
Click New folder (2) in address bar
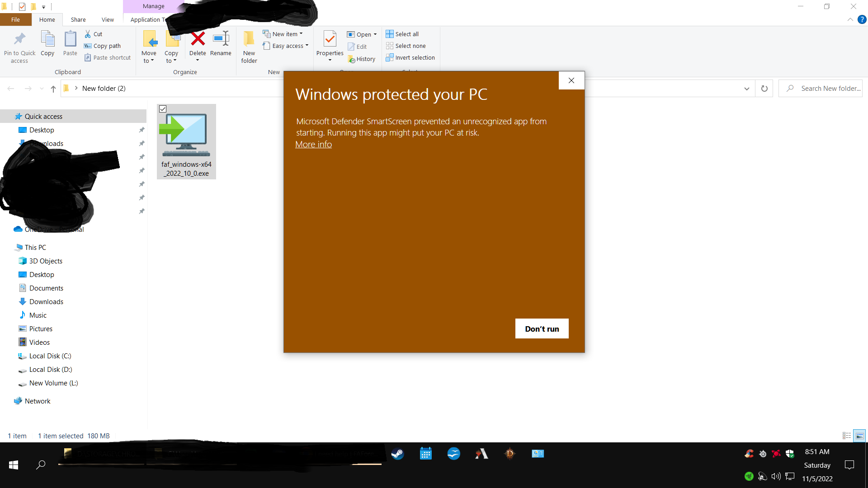click(104, 89)
